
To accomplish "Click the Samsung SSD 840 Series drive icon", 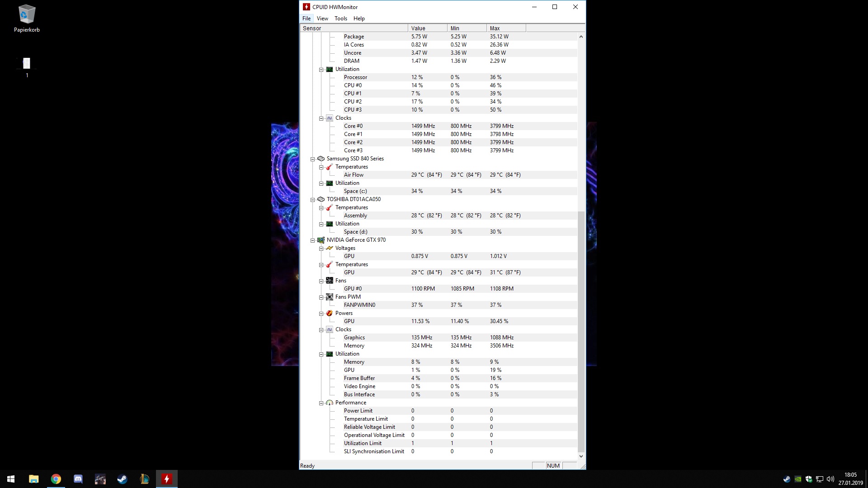I will click(321, 159).
